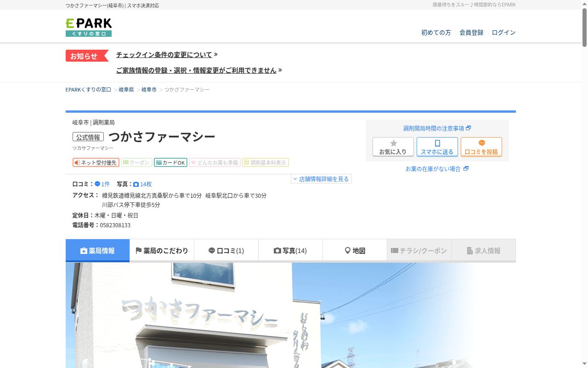Open the チラシ/クーポン tab

tap(419, 251)
